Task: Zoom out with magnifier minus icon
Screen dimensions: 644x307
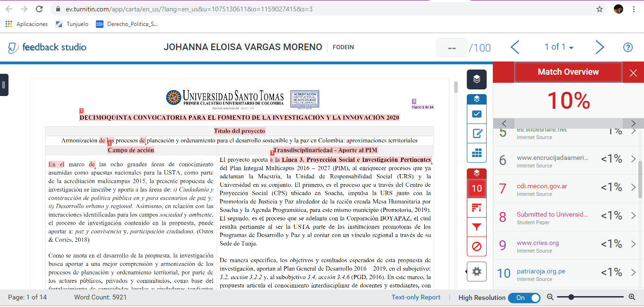Action: (550, 297)
